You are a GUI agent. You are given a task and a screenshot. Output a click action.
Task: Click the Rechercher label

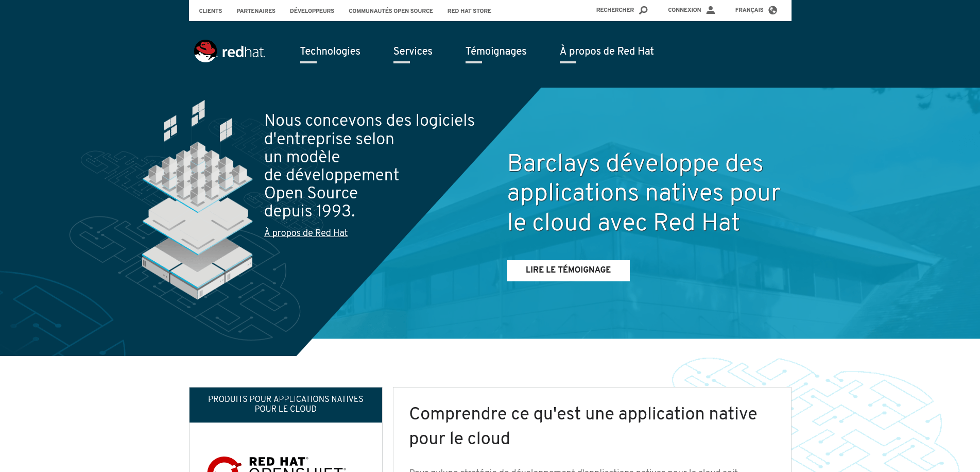pos(615,10)
